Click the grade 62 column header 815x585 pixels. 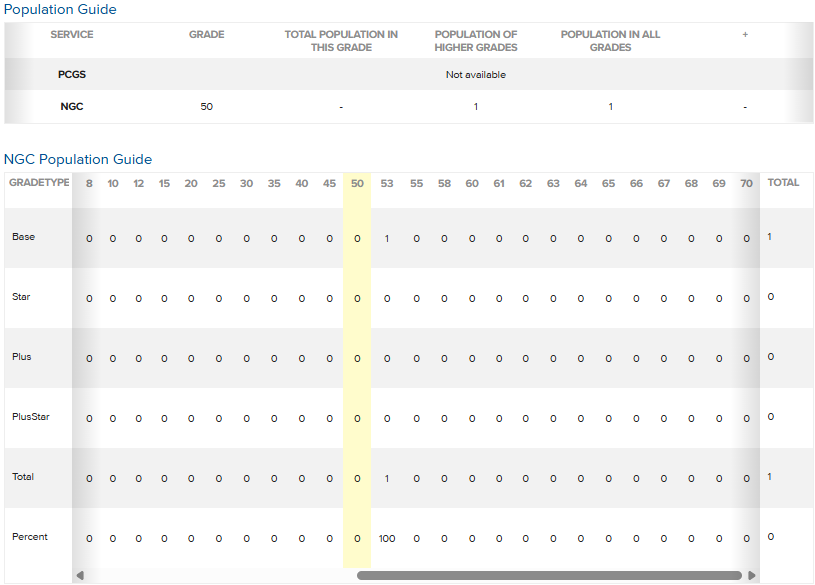point(525,184)
